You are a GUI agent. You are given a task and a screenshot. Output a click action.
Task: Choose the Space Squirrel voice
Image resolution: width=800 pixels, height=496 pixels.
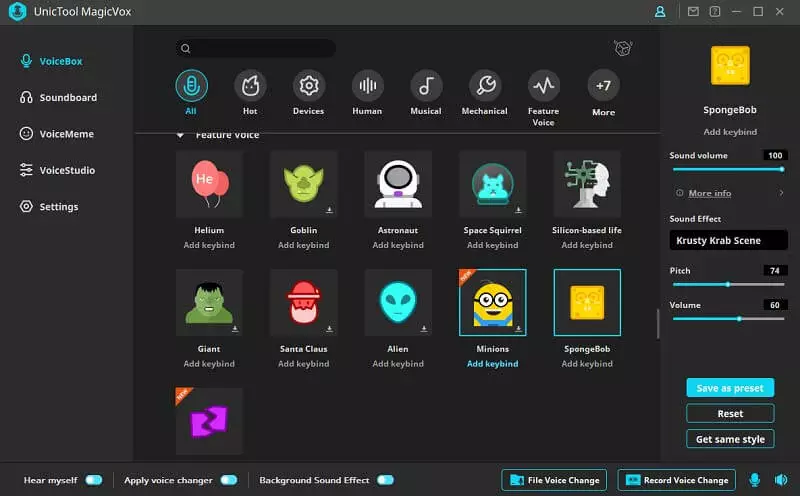tap(492, 184)
